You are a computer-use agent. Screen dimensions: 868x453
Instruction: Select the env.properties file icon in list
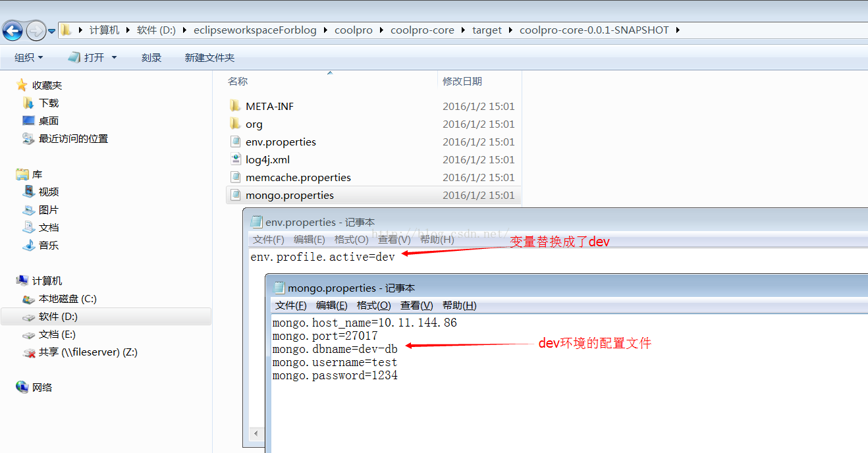click(236, 142)
